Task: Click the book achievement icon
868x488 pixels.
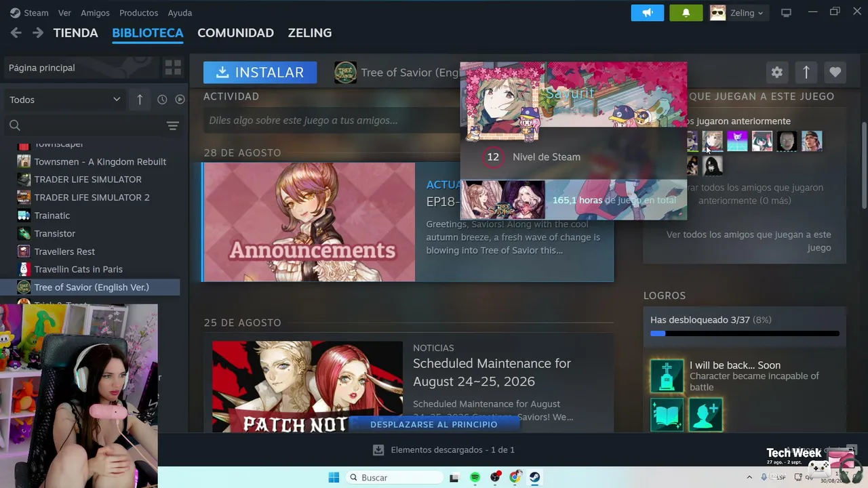Action: tap(667, 415)
